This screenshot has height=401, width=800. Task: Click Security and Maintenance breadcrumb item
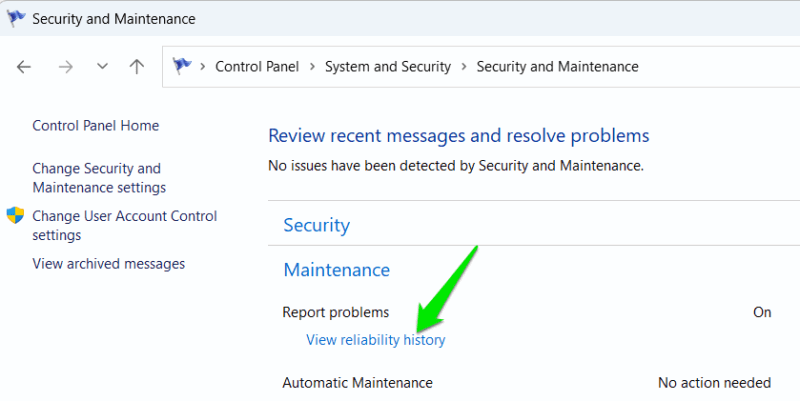pyautogui.click(x=557, y=67)
